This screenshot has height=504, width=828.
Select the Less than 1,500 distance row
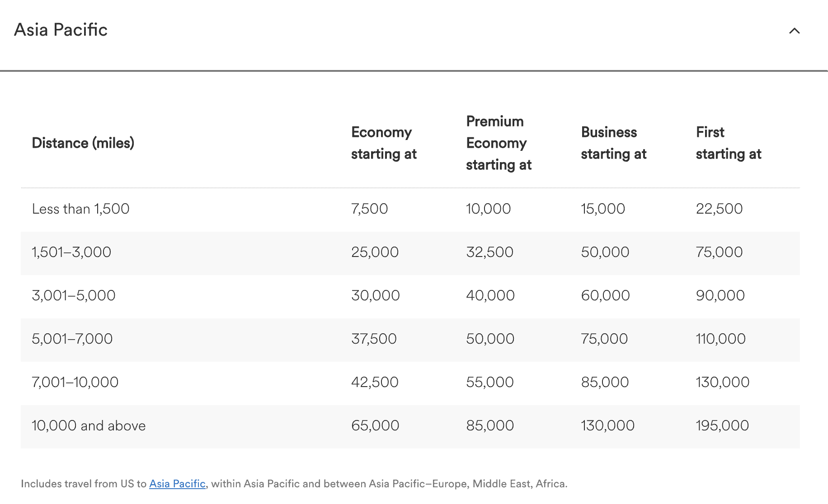(x=80, y=209)
